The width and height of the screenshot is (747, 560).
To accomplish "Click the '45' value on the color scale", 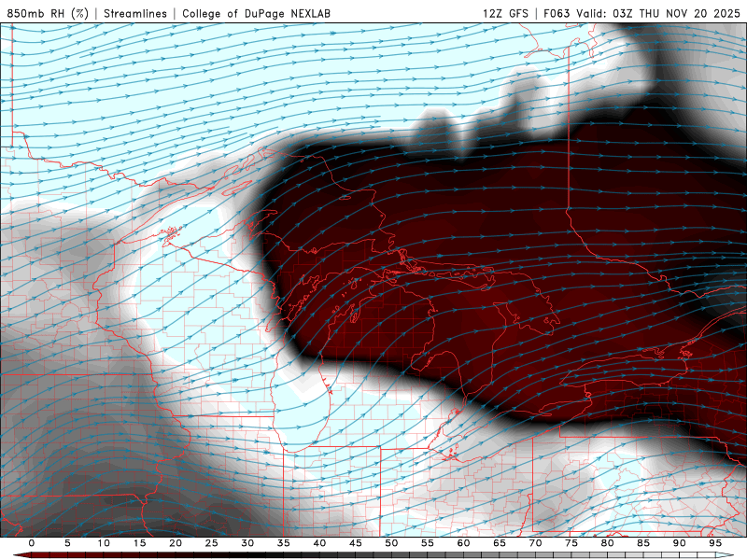I will 356,543.
